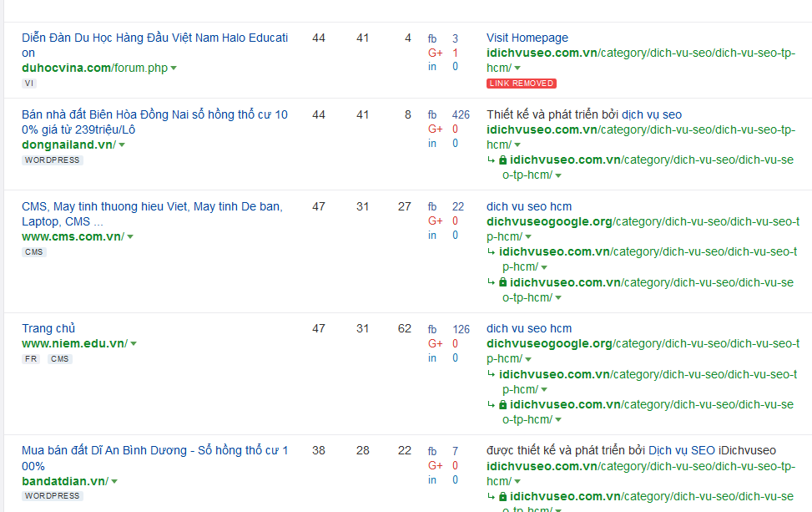This screenshot has height=512, width=812.
Task: Open 'dich vu seo hcm' anchor in cms.com.vn row
Action: pos(529,206)
